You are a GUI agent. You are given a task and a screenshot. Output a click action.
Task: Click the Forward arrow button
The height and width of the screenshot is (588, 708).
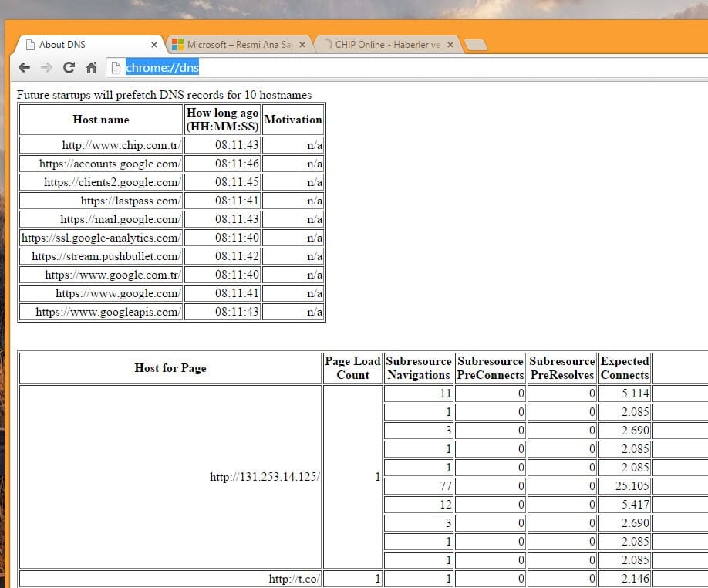(46, 68)
